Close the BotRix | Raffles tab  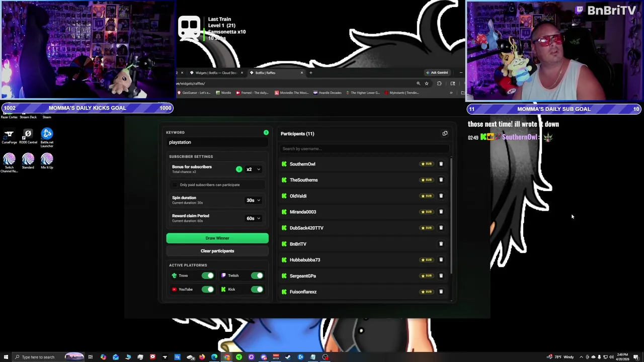(x=302, y=73)
